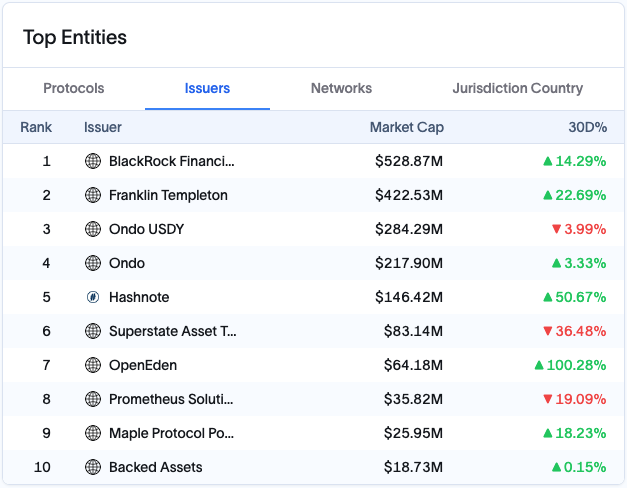
Task: Click the green up arrow next to 3.33%
Action: (x=556, y=263)
